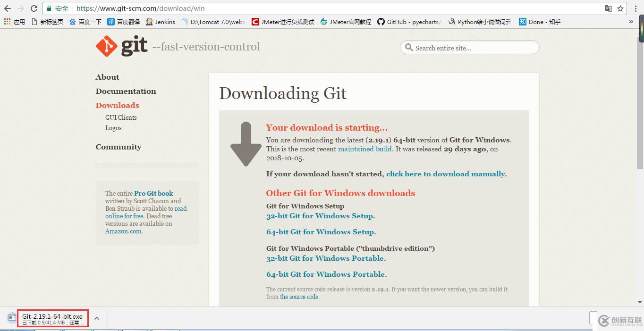644x331 pixels.
Task: Open the GitHub - pyecharts bookmark
Action: 410,22
